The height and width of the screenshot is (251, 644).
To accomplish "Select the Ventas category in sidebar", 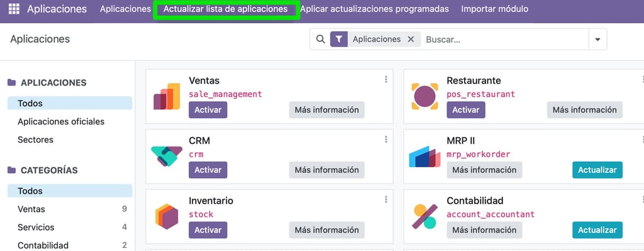I will 70,209.
